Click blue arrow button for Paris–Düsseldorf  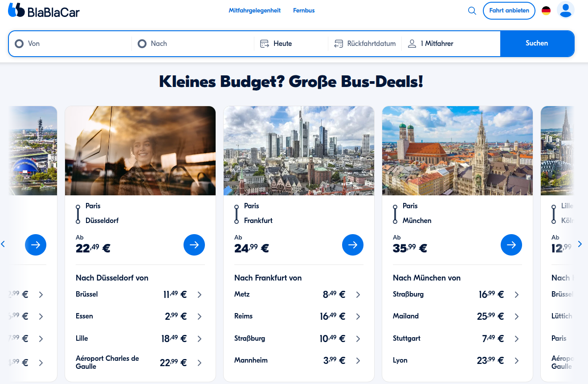(x=194, y=245)
